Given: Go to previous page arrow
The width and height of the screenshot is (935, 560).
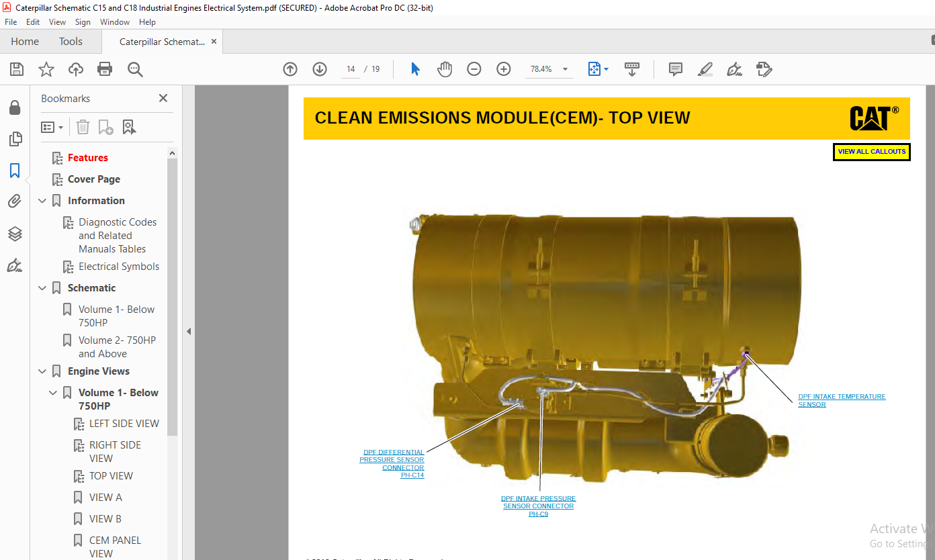Looking at the screenshot, I should 290,69.
